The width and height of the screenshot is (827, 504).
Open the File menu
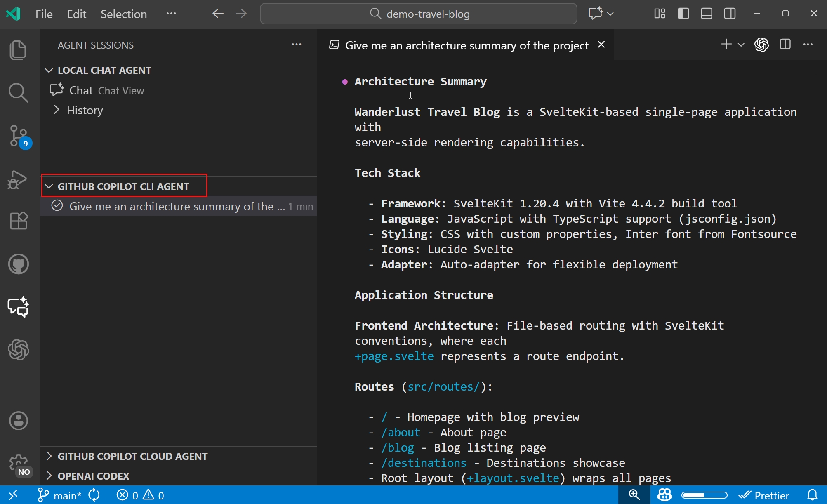[43, 14]
